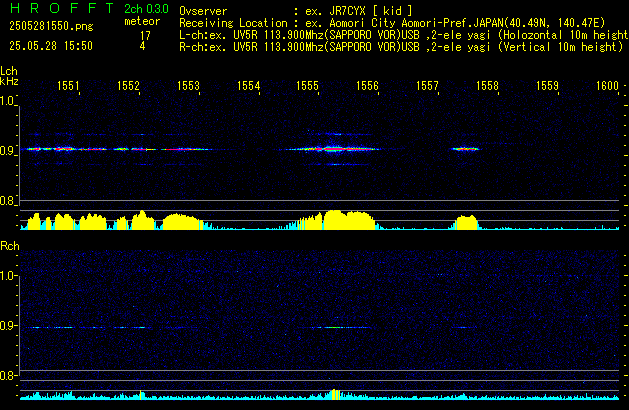Click the HROFFT program title
Screen dimensions: 629x410
pos(62,8)
